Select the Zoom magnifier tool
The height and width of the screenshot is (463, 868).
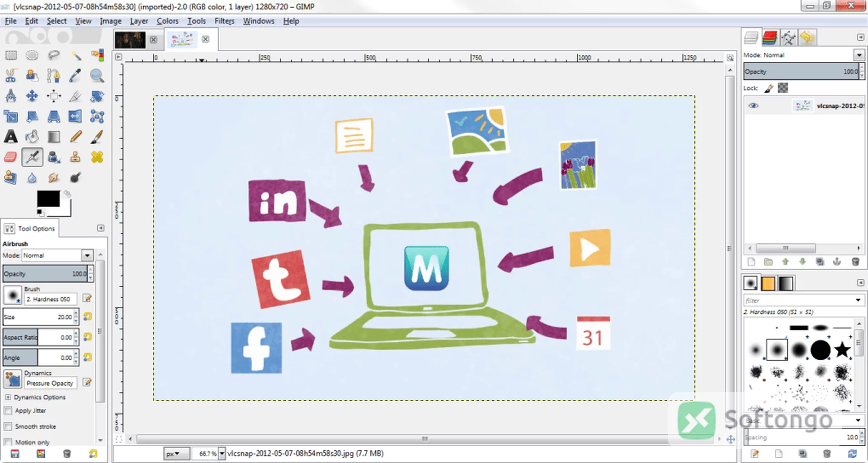click(97, 76)
